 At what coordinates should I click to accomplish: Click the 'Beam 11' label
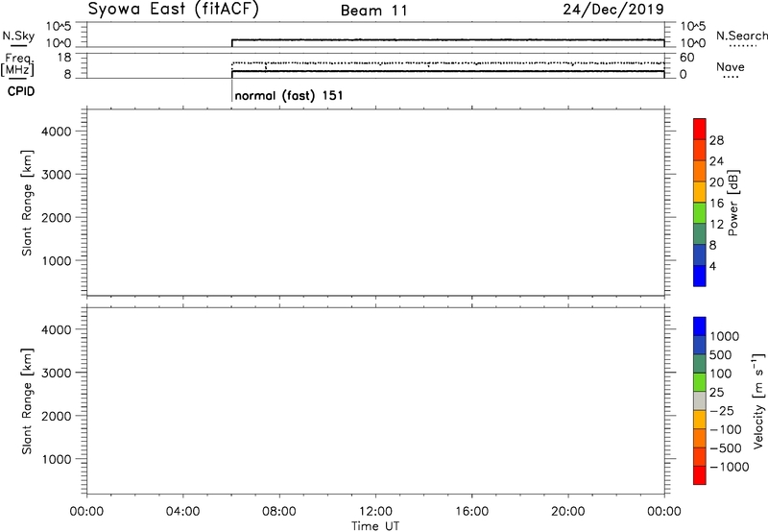pos(374,11)
